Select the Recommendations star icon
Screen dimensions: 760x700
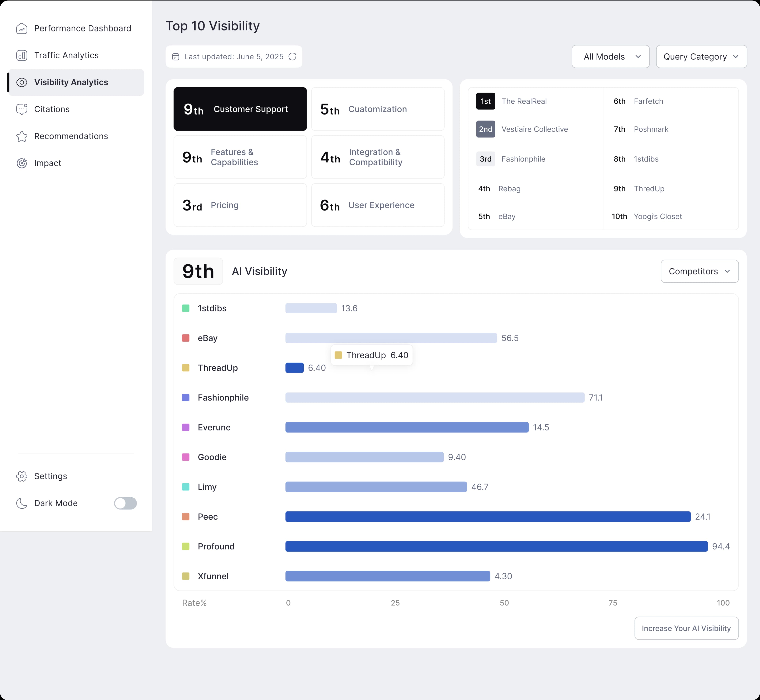pos(22,136)
